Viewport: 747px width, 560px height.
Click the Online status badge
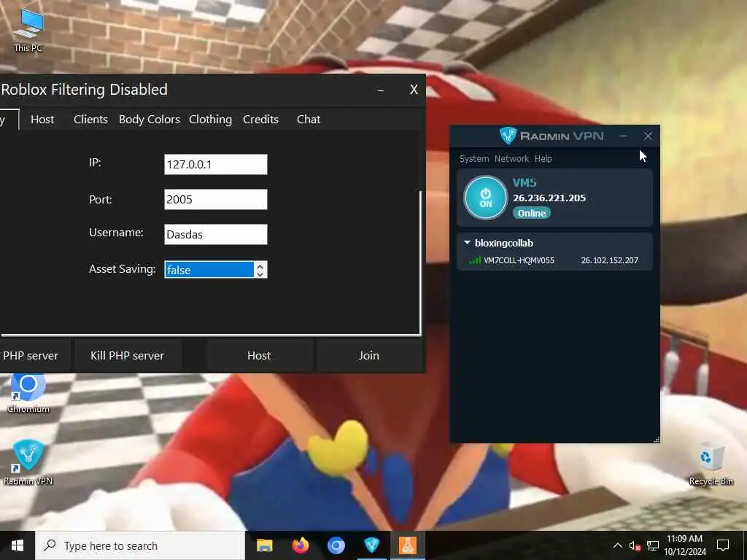(532, 213)
